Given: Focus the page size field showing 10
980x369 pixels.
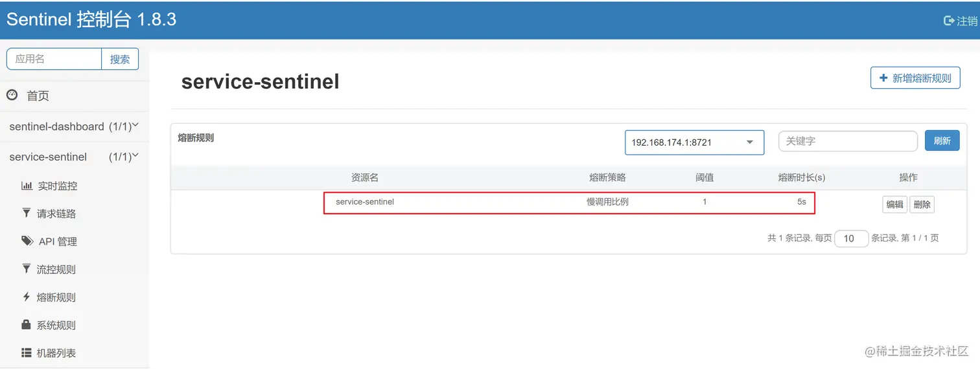Looking at the screenshot, I should pos(852,238).
